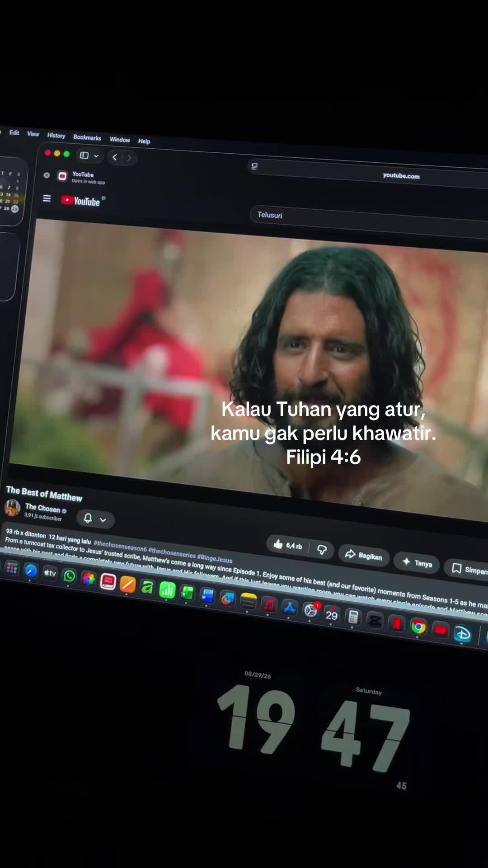Viewport: 488px width, 868px height.
Task: Open the #thechosenseries hashtag
Action: click(172, 552)
